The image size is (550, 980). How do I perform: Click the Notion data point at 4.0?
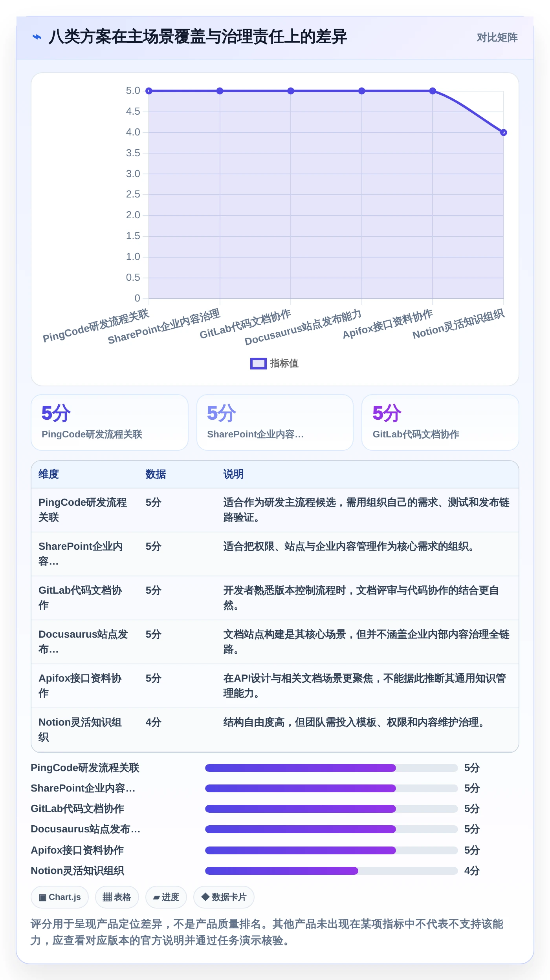[x=504, y=133]
